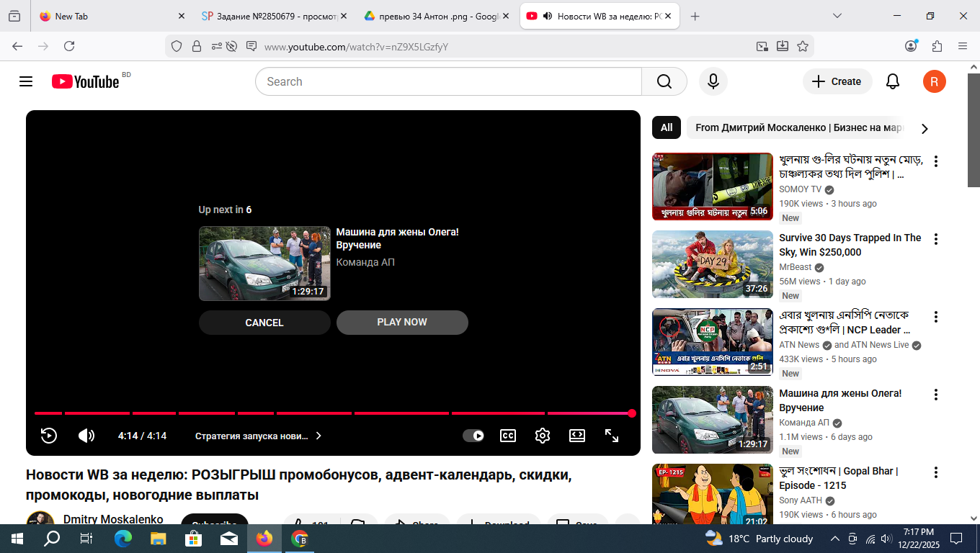Open SOMOY TV video thumbnail
The height and width of the screenshot is (553, 980).
(x=713, y=186)
